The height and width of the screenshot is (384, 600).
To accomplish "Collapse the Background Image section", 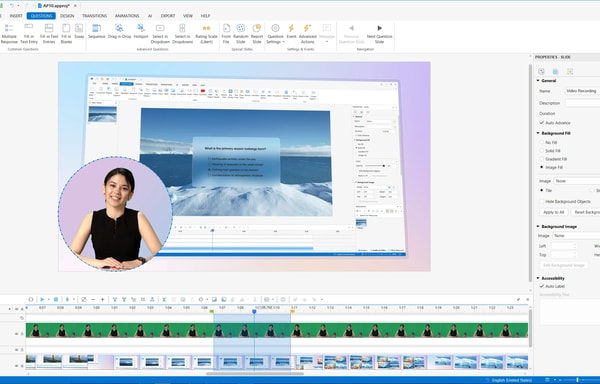I will (538, 226).
